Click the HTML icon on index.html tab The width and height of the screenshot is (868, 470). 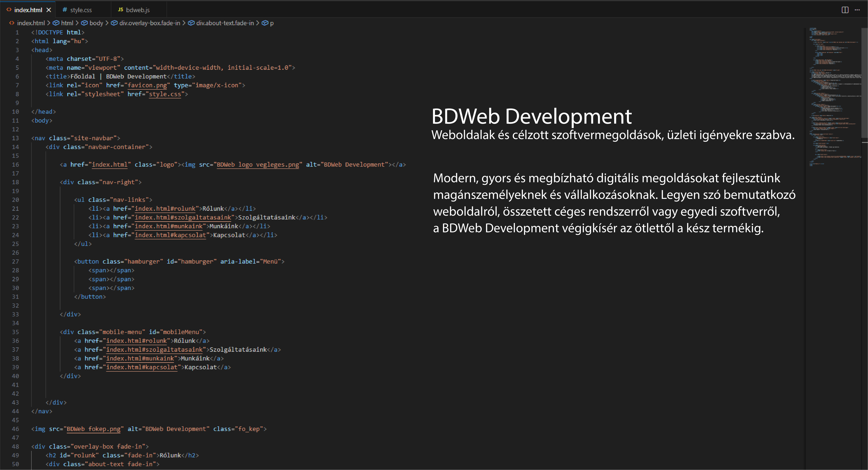click(9, 10)
